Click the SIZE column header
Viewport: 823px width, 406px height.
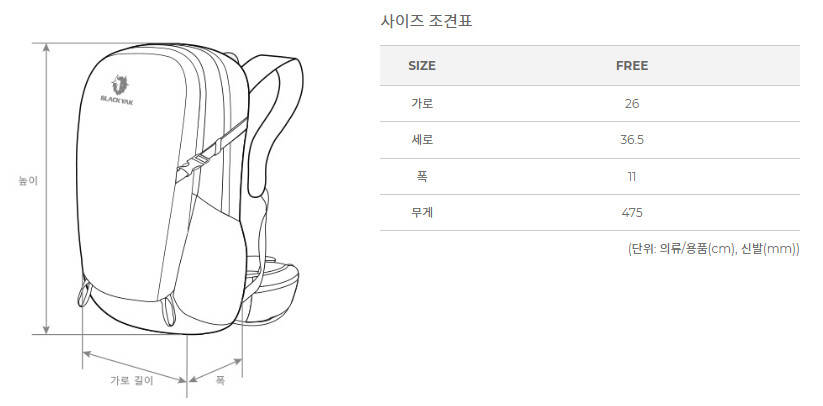(422, 66)
